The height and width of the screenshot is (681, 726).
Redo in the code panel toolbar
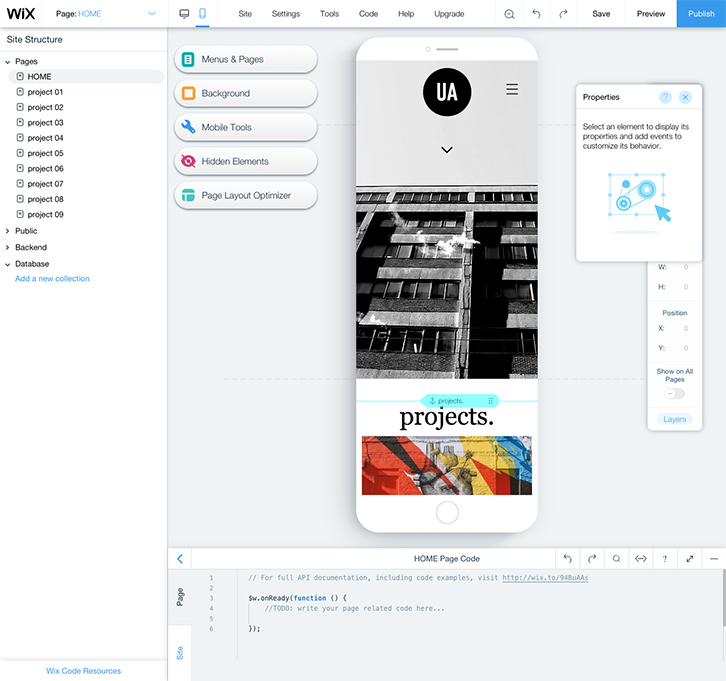coord(592,558)
